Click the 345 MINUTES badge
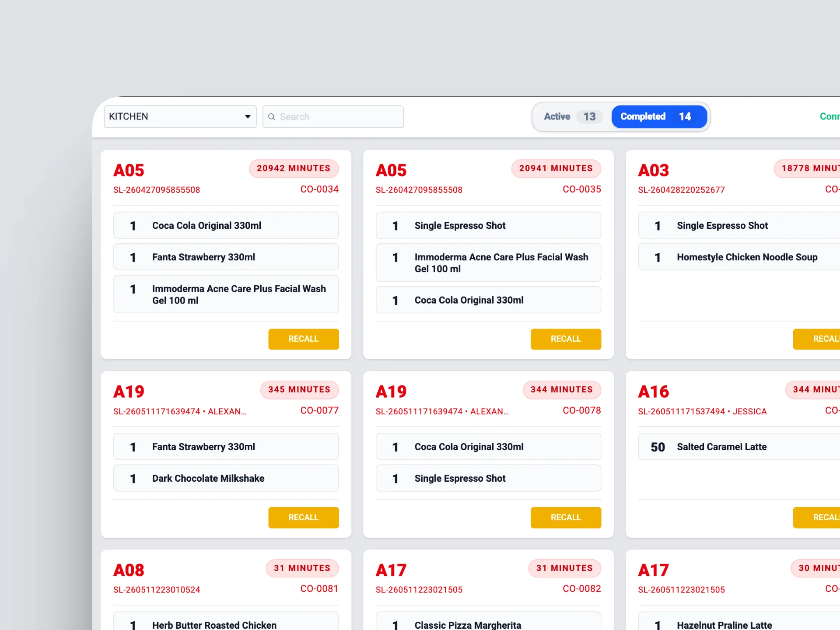 (299, 390)
